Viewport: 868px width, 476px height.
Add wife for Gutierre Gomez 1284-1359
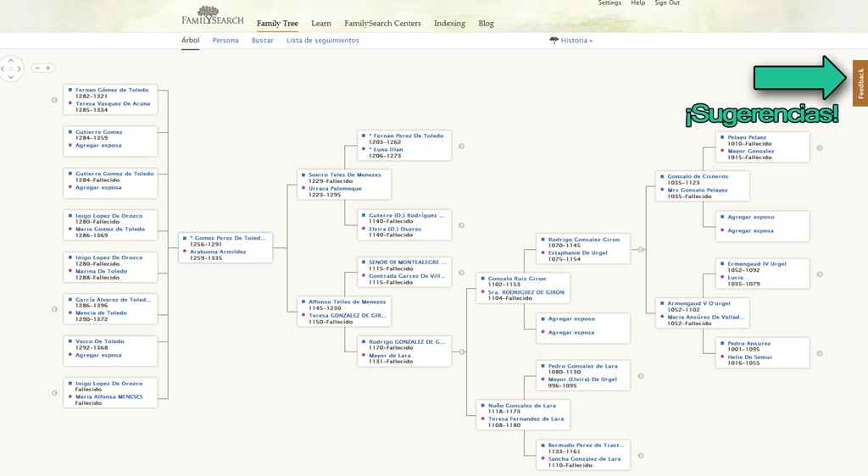tap(98, 146)
